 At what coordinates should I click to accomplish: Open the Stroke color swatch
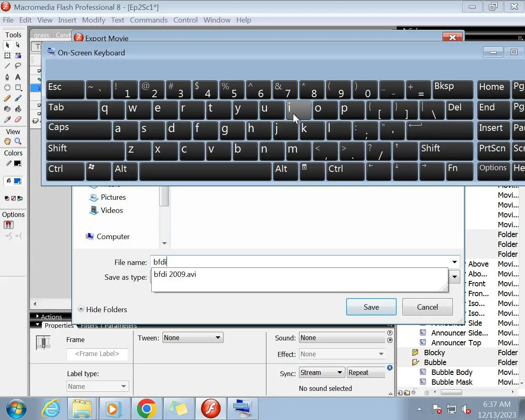pyautogui.click(x=18, y=163)
